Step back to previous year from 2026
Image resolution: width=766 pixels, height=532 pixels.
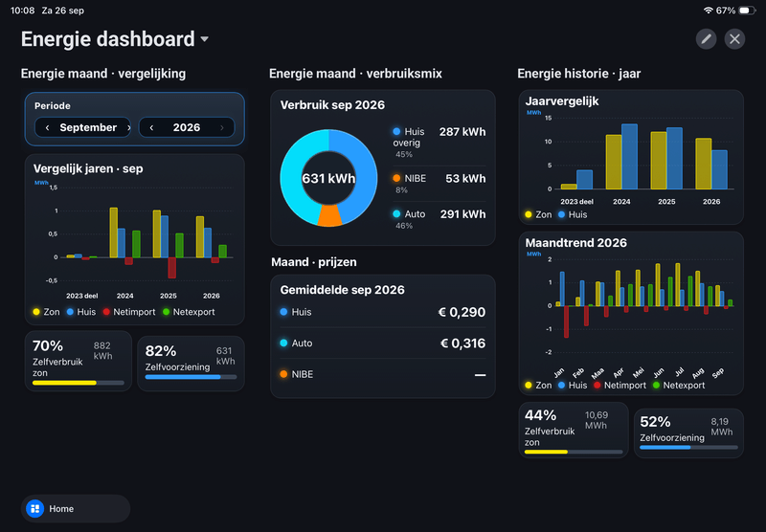(151, 127)
